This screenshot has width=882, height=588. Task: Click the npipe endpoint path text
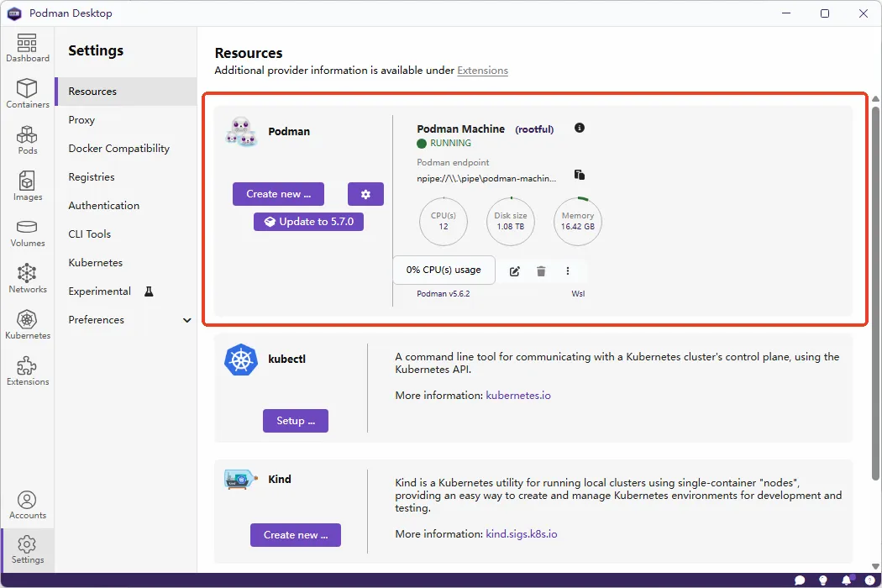(x=486, y=178)
